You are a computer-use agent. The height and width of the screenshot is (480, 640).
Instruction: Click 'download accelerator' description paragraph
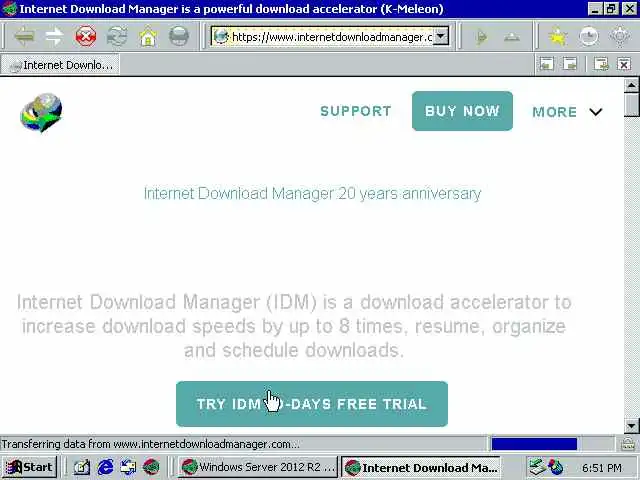[294, 326]
